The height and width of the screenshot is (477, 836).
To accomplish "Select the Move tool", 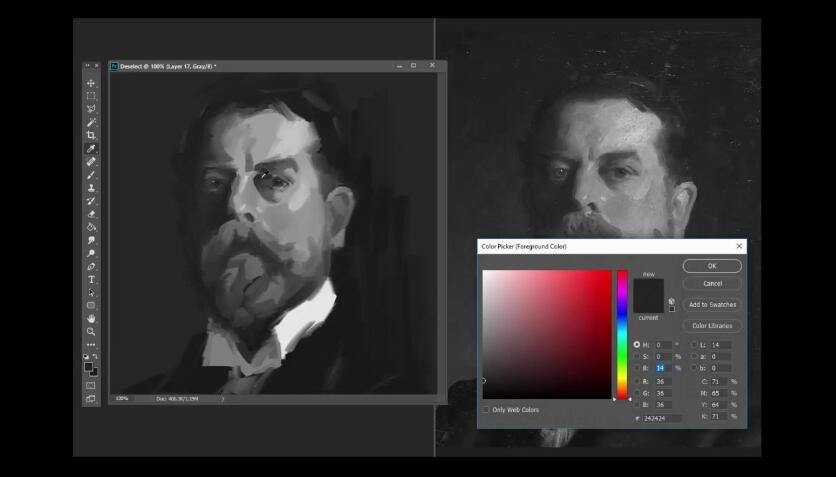I will pyautogui.click(x=91, y=83).
